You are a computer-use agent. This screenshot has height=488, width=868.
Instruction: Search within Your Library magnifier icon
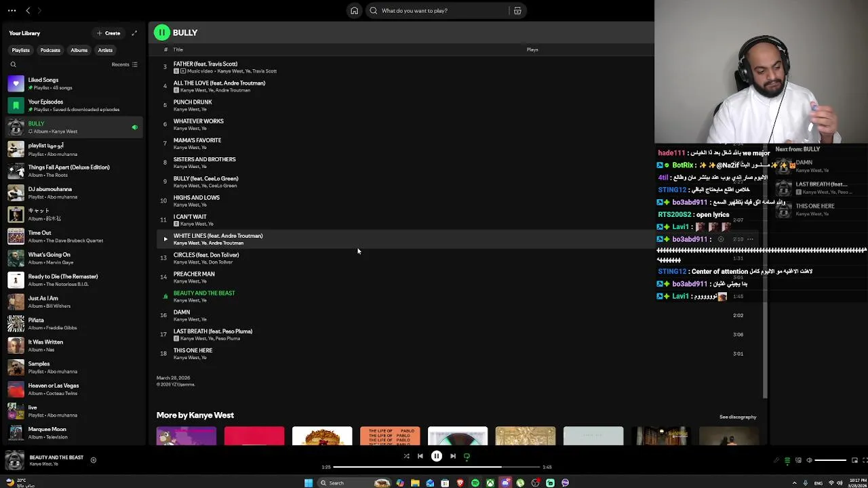pyautogui.click(x=13, y=64)
